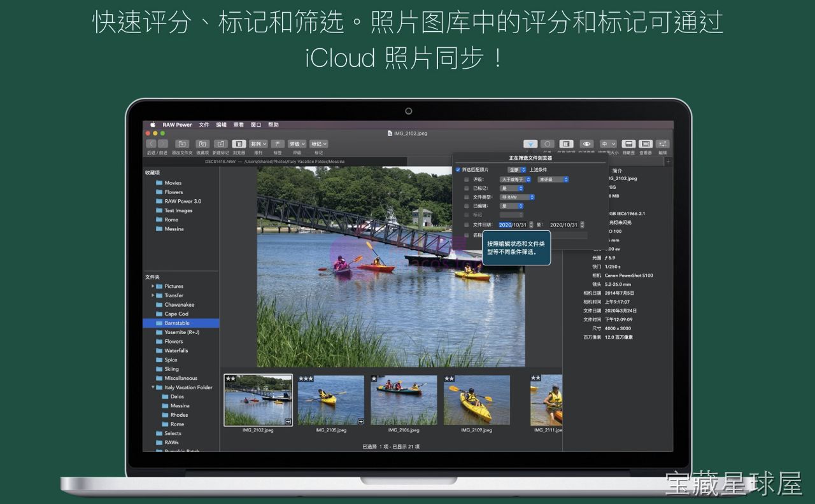The height and width of the screenshot is (504, 815).
Task: Click the Selects folder icon
Action: [159, 433]
